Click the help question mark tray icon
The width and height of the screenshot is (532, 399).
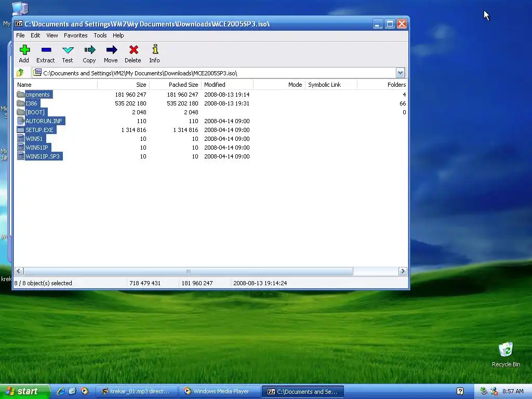(460, 391)
